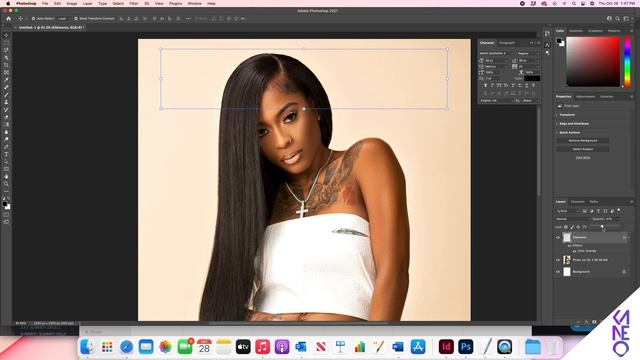The width and height of the screenshot is (640, 360).
Task: Click the View More link in Properties
Action: (583, 158)
